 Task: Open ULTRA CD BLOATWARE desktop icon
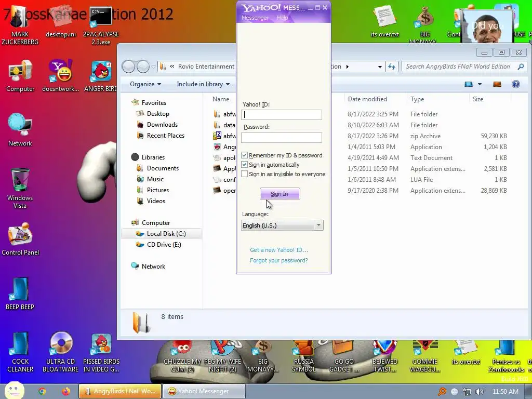tap(61, 352)
